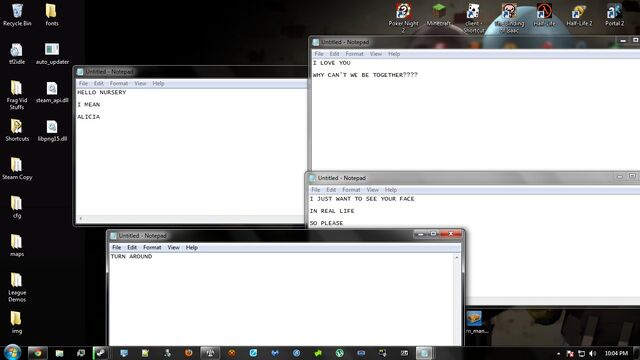Click 'I JUST WANT TO SEE YOUR FACE'
The image size is (640, 360).
point(362,199)
